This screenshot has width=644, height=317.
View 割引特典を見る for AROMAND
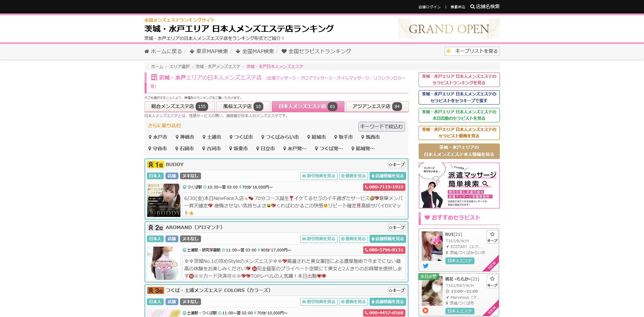point(319,239)
